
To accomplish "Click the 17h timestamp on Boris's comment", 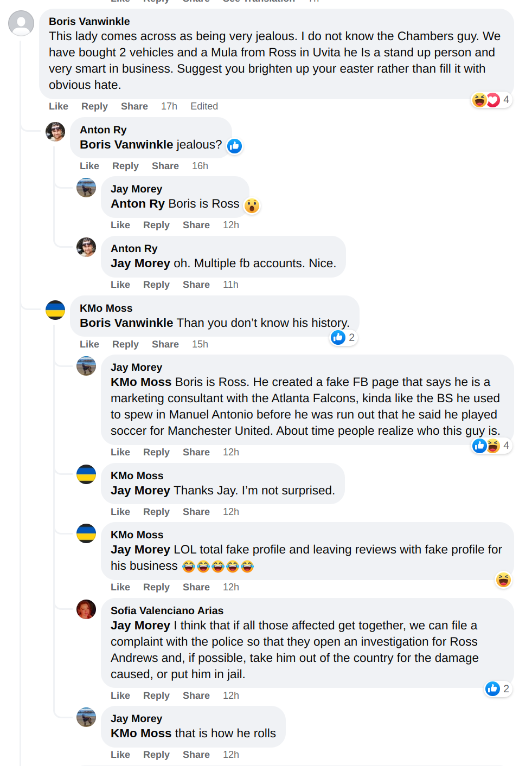I will coord(169,106).
